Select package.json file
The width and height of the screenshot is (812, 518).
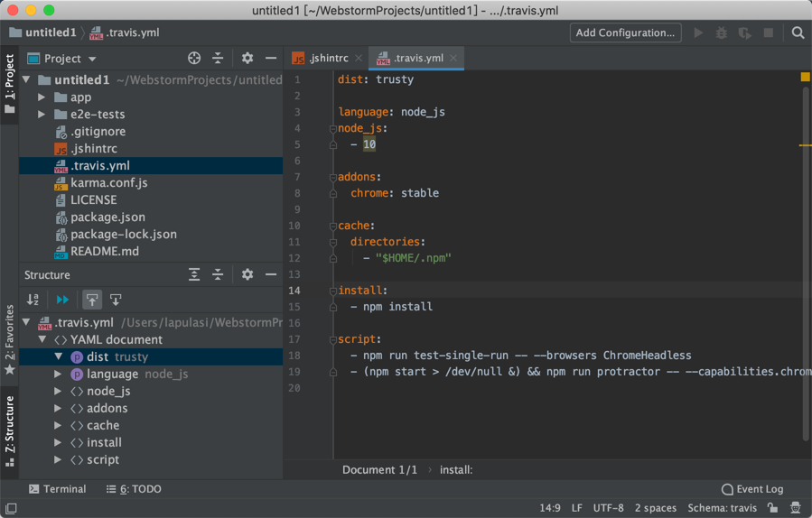[x=151, y=217]
